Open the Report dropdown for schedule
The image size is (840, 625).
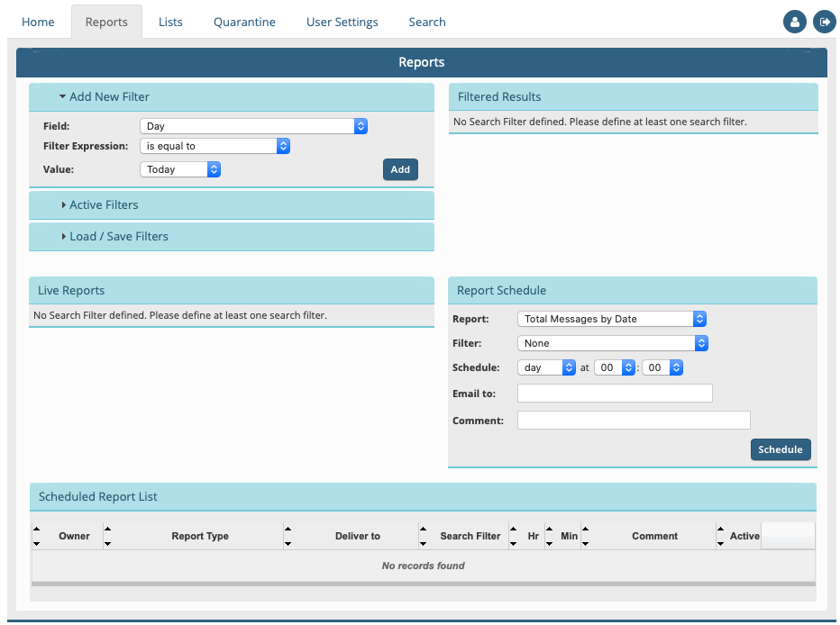coord(611,319)
